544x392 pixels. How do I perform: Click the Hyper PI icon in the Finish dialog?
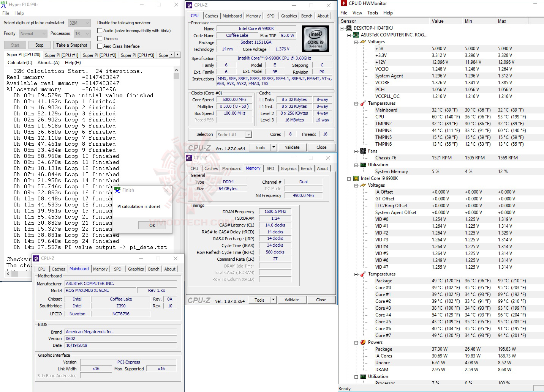[x=118, y=190]
